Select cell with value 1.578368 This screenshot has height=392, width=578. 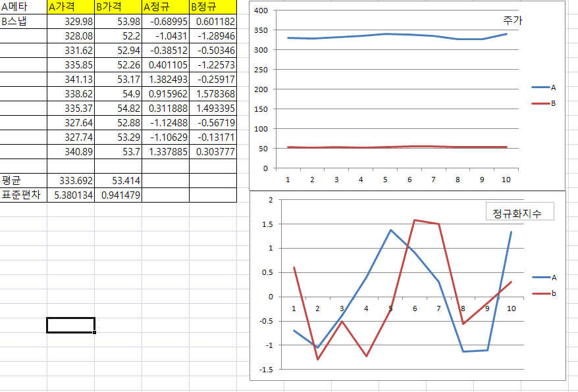click(213, 94)
